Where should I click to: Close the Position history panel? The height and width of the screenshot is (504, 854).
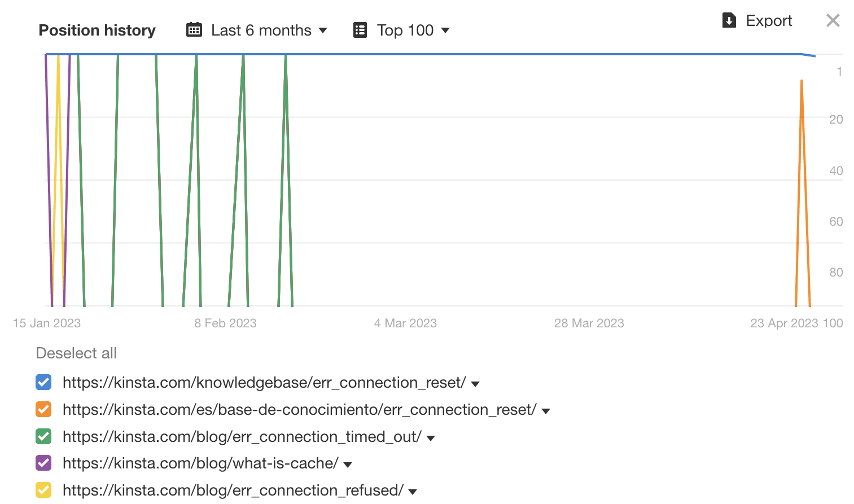click(833, 21)
